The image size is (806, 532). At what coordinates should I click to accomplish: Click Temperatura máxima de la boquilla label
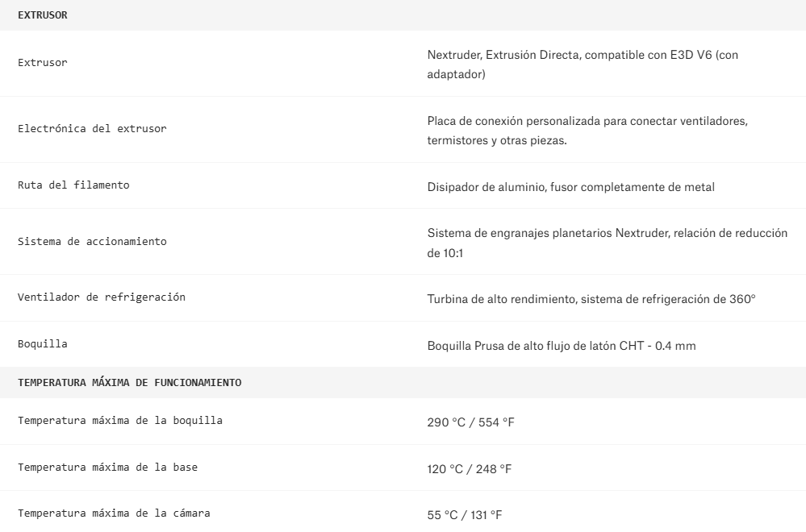click(120, 420)
